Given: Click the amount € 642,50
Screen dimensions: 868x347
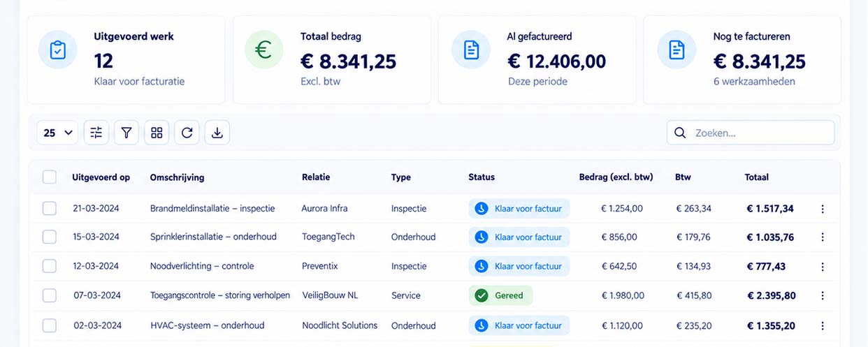Looking at the screenshot, I should [619, 266].
